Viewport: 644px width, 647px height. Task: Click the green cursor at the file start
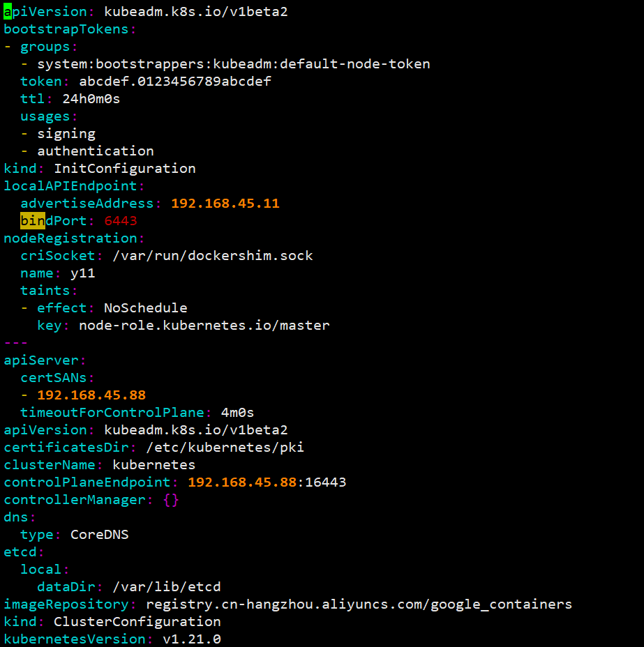(x=8, y=12)
